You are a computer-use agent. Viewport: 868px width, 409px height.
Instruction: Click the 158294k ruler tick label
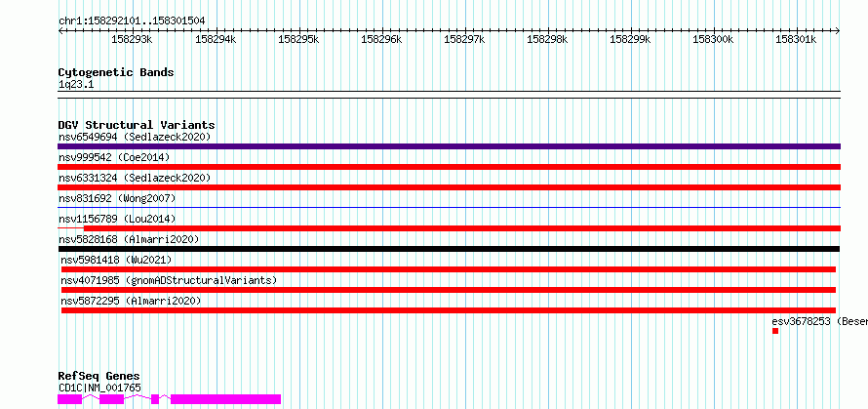tap(216, 39)
